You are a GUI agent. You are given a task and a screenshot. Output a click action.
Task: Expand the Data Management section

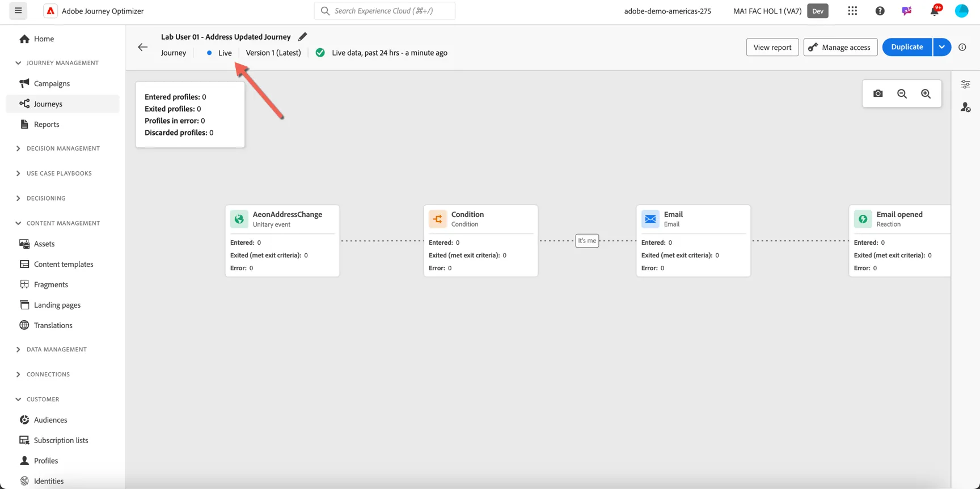click(18, 350)
